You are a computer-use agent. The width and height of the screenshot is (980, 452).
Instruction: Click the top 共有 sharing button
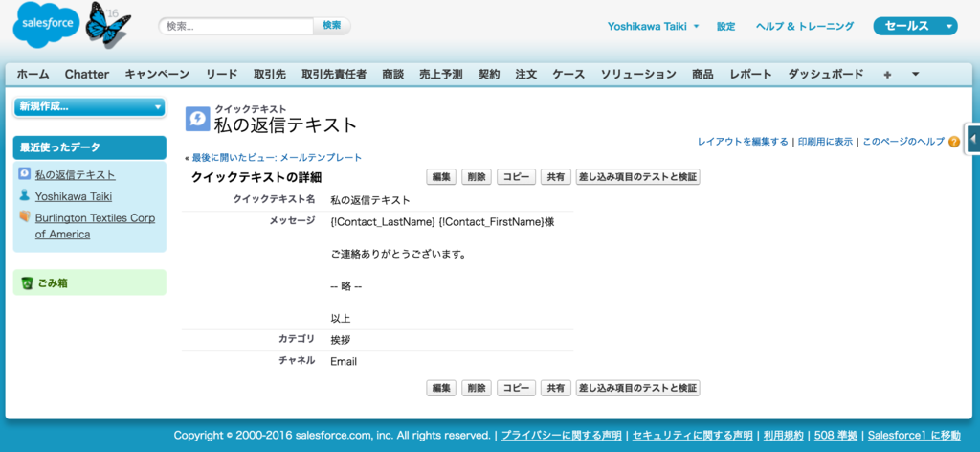pyautogui.click(x=556, y=177)
